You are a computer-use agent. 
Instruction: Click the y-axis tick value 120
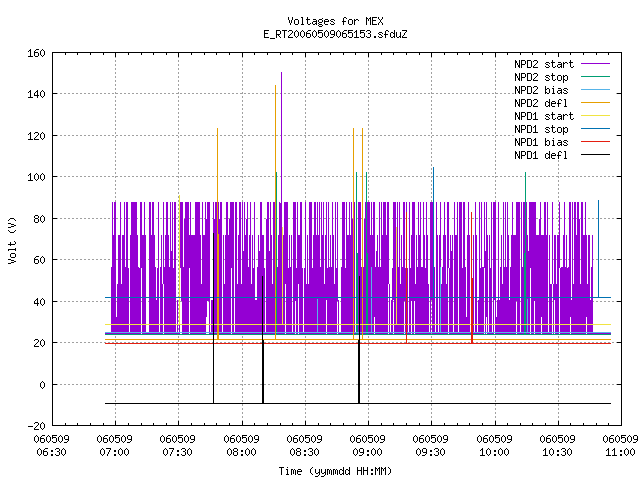(36, 136)
